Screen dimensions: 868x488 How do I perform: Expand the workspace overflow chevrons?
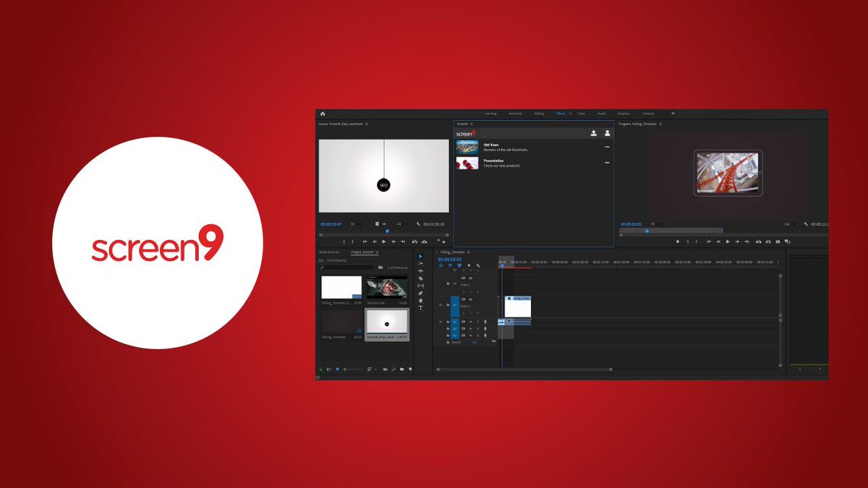[673, 114]
